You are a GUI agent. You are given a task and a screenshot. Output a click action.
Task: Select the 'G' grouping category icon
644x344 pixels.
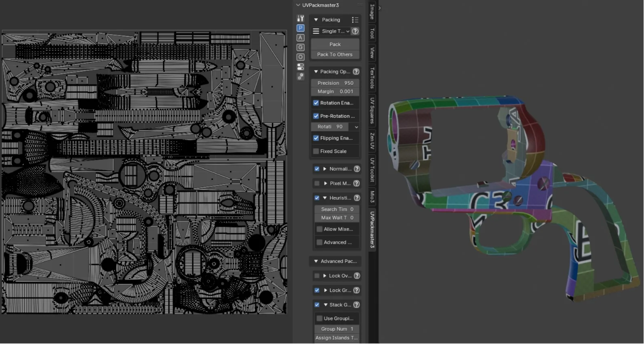[300, 47]
